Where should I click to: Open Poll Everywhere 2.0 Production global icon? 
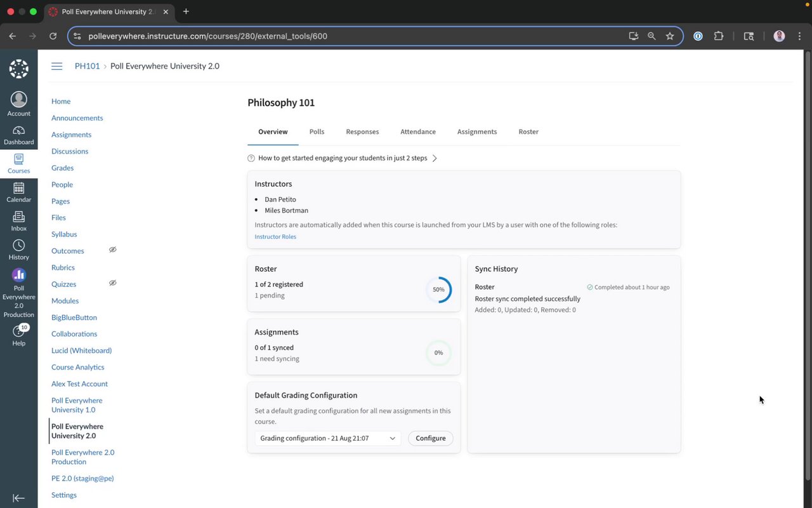[18, 293]
